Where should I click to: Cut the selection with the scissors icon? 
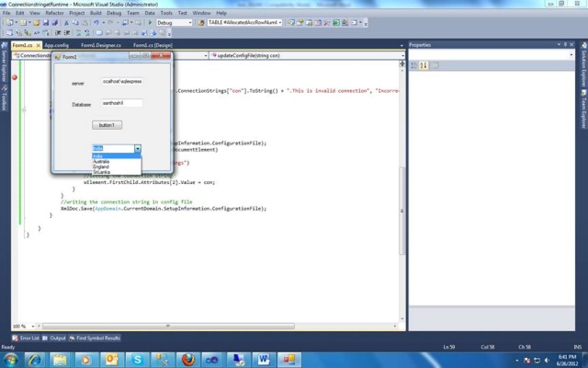66,23
